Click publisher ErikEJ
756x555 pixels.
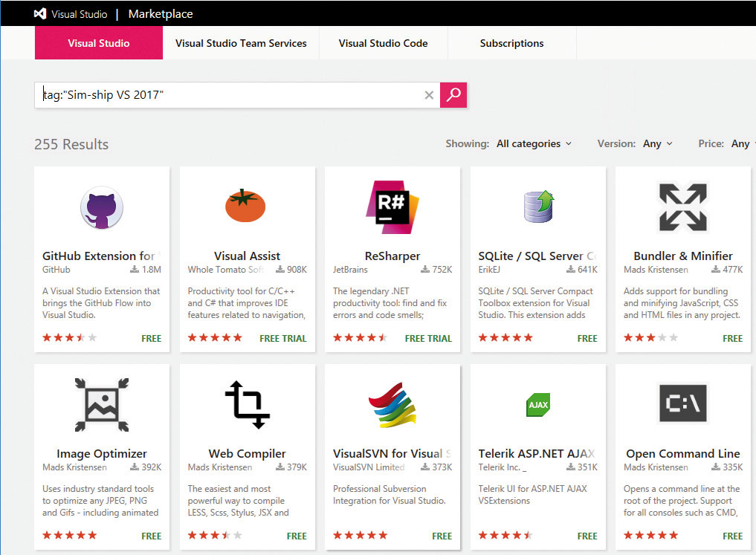tap(489, 269)
